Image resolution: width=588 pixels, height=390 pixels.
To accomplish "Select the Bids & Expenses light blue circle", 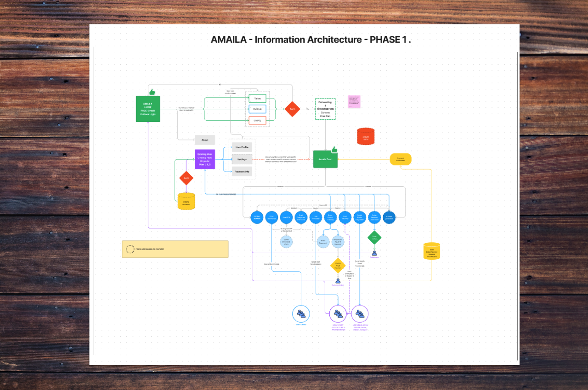I will 323,242.
